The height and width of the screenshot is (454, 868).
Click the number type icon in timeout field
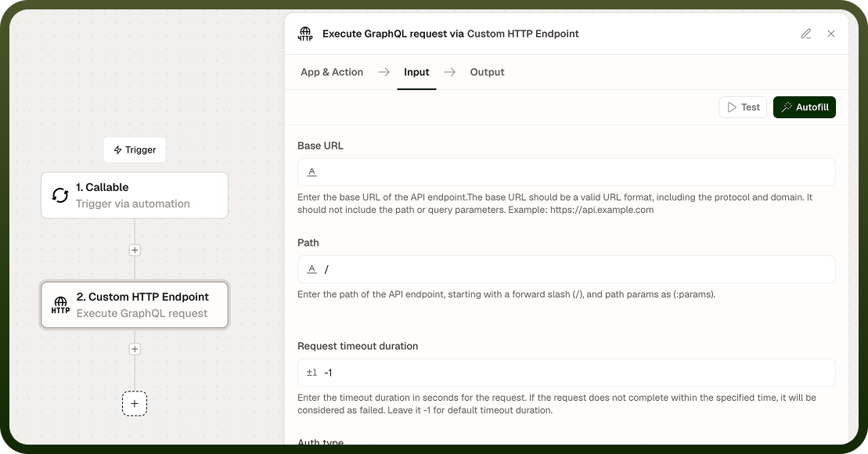(312, 373)
